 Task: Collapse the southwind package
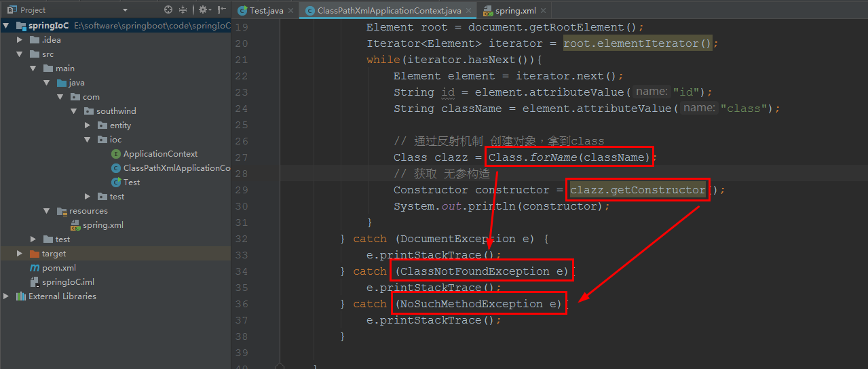point(73,111)
